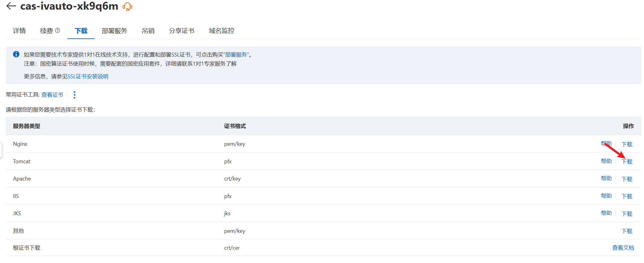Click the 部署服务 link in the notice
Image resolution: width=644 pixels, height=263 pixels.
(236, 55)
